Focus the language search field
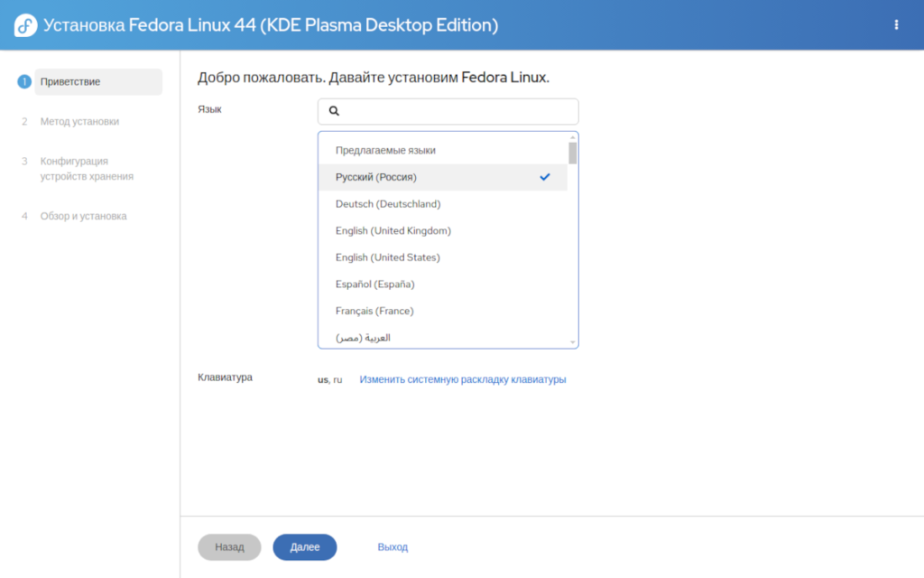This screenshot has width=924, height=578. pyautogui.click(x=448, y=111)
